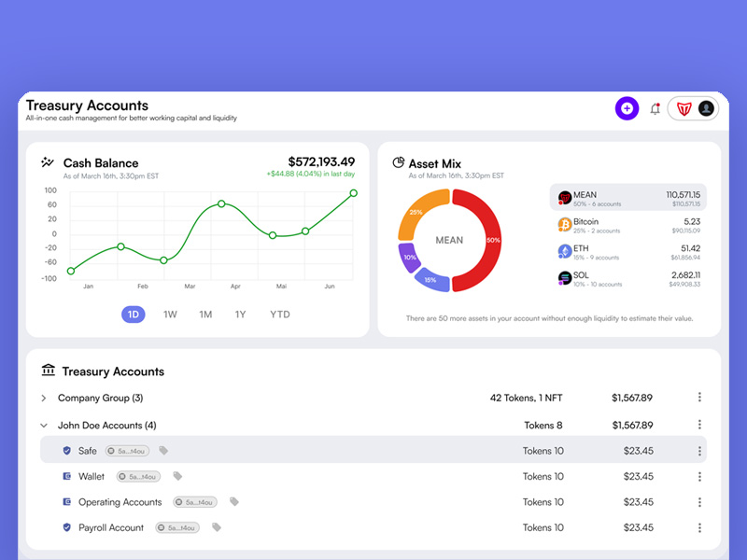
Task: Click the red shield logo in header
Action: pos(684,109)
